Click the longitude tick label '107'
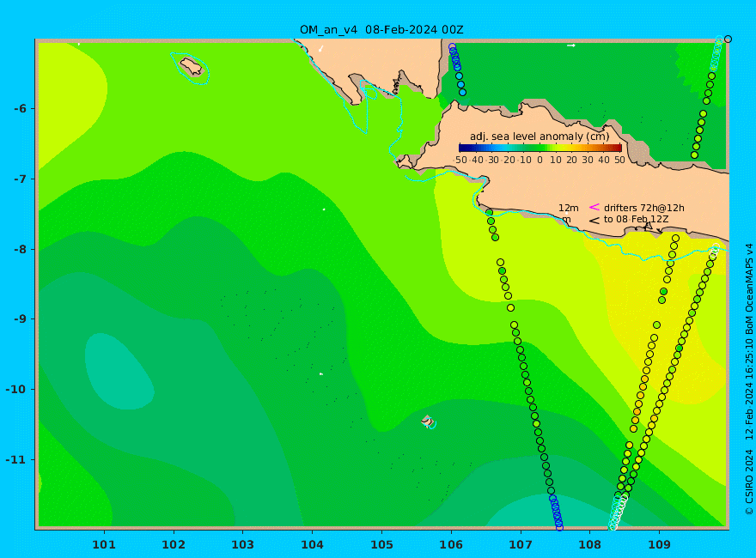756x558 pixels. [x=521, y=545]
